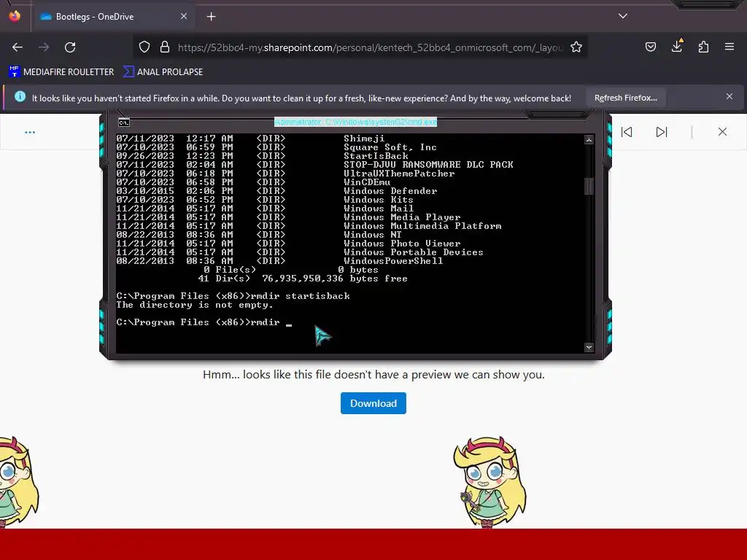
Task: Dismiss the Firefox refresh notification bar
Action: tap(729, 97)
